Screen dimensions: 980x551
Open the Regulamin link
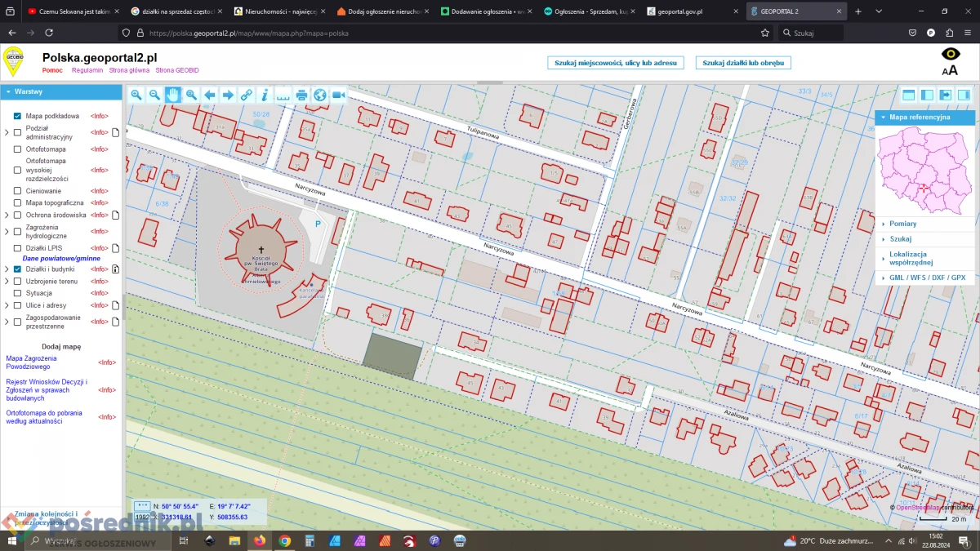click(x=87, y=70)
